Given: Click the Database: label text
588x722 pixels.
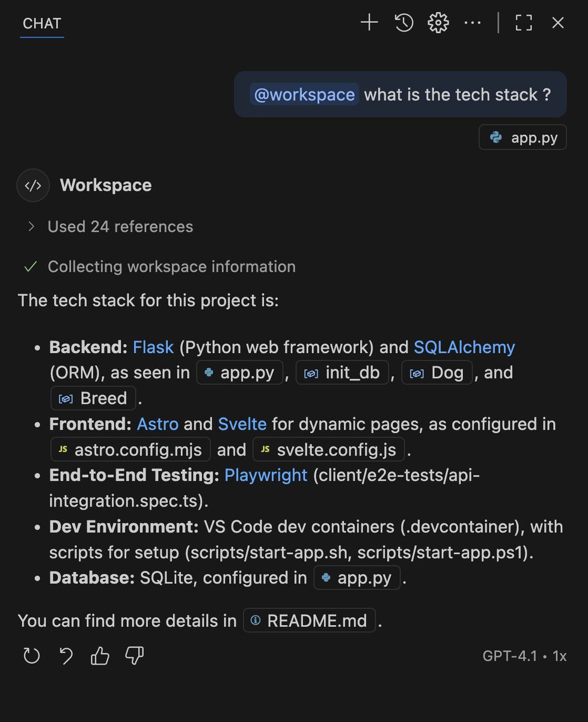Looking at the screenshot, I should pos(92,578).
